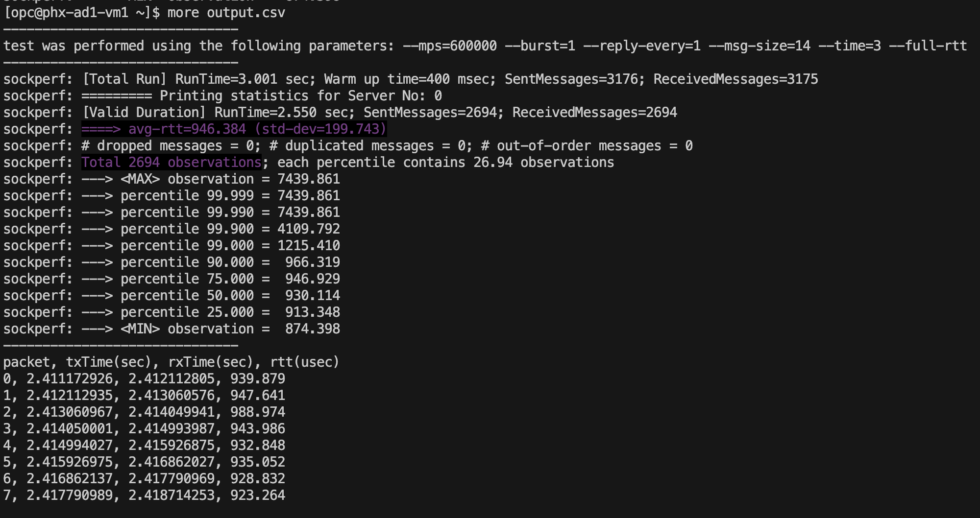This screenshot has height=518, width=980.
Task: Click the percentile 50.000 value 930.114
Action: point(312,296)
